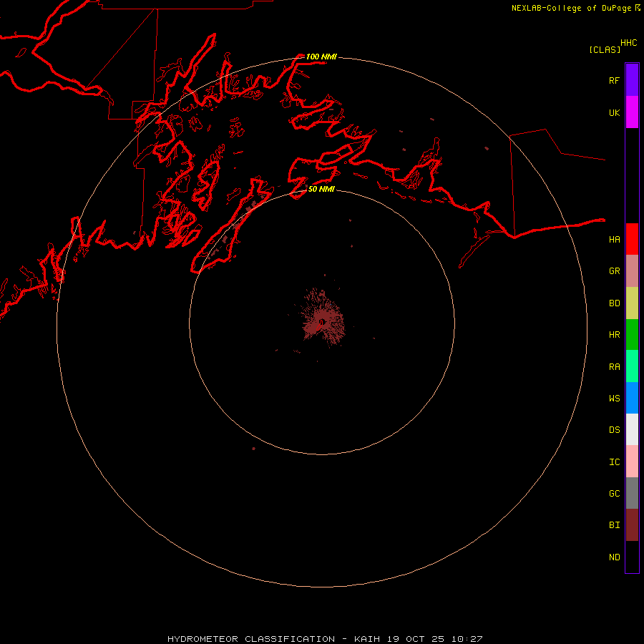Click the HYDROMETEOR CLASSIFICATION title text

point(251,639)
